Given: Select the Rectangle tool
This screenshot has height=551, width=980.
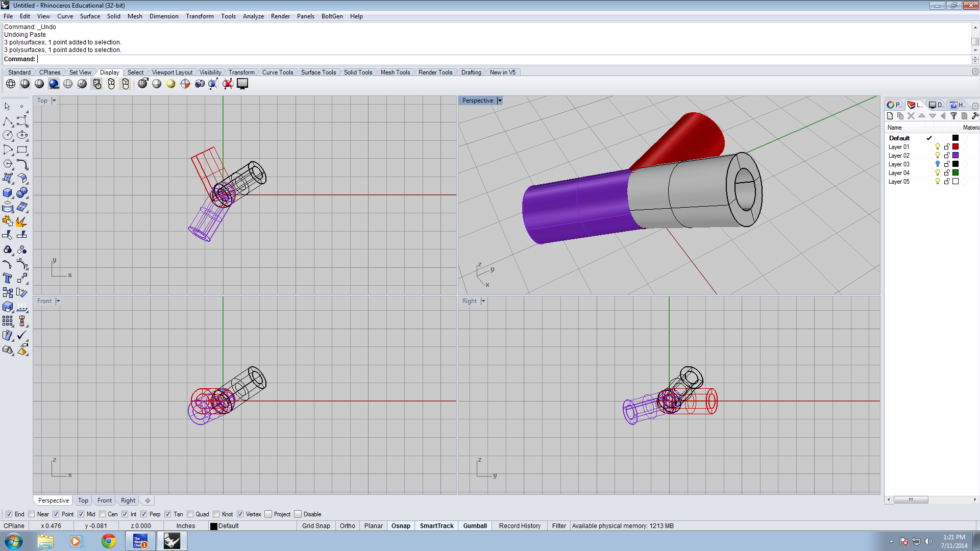Looking at the screenshot, I should [22, 150].
